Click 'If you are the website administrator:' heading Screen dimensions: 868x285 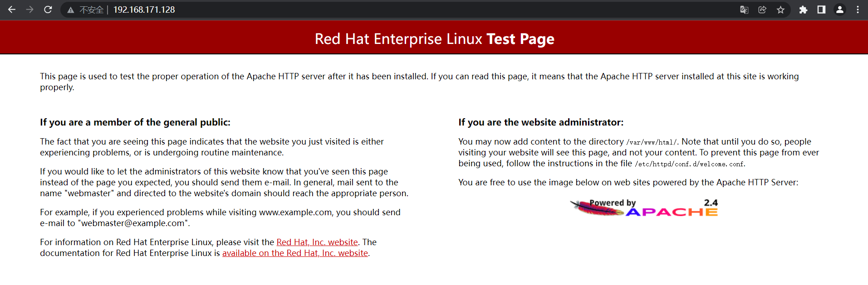click(x=541, y=122)
